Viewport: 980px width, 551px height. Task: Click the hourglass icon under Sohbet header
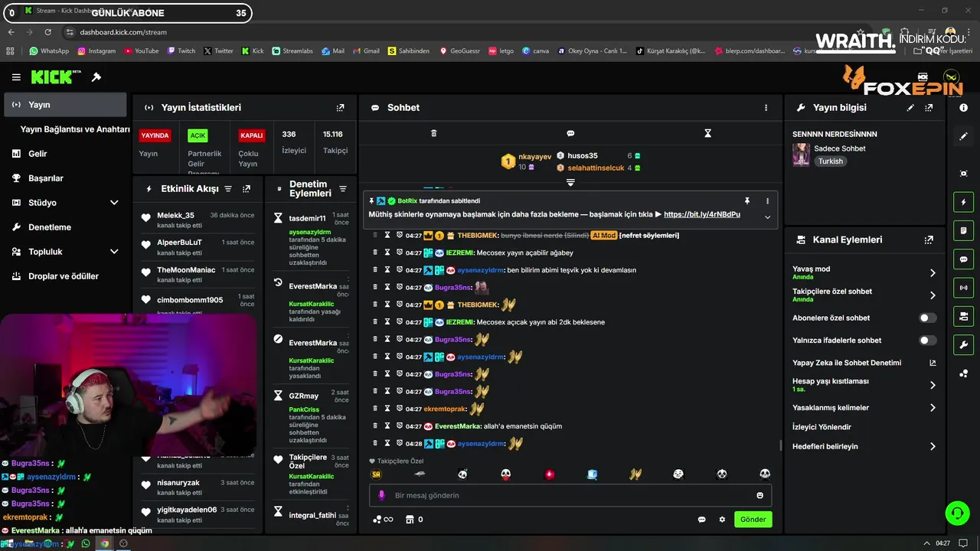tap(707, 133)
